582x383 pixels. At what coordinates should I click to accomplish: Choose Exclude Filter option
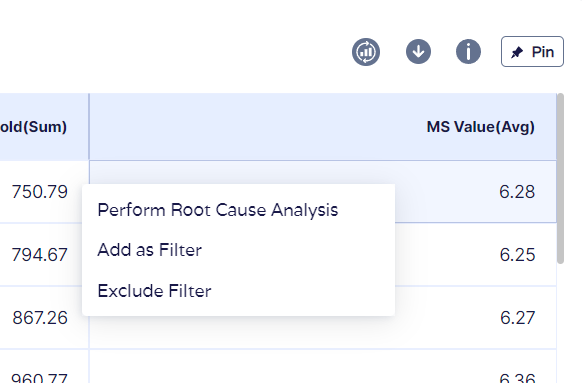(x=154, y=291)
